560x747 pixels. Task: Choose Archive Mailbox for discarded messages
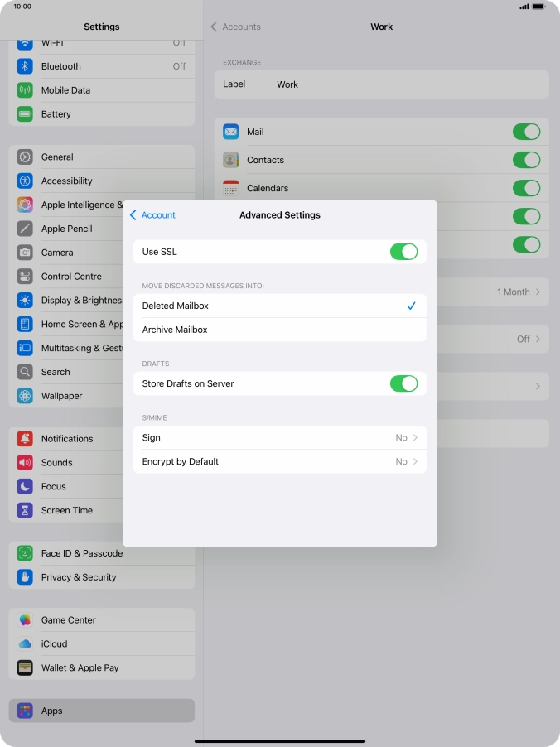(x=279, y=330)
